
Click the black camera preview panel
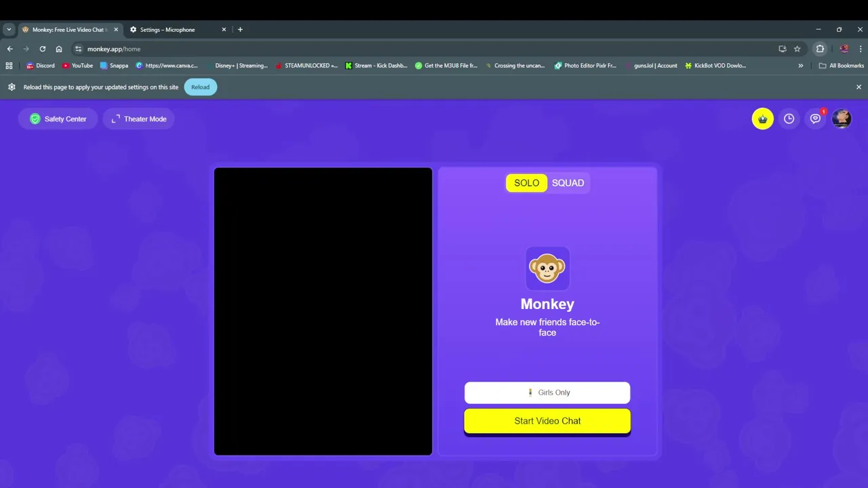point(323,311)
